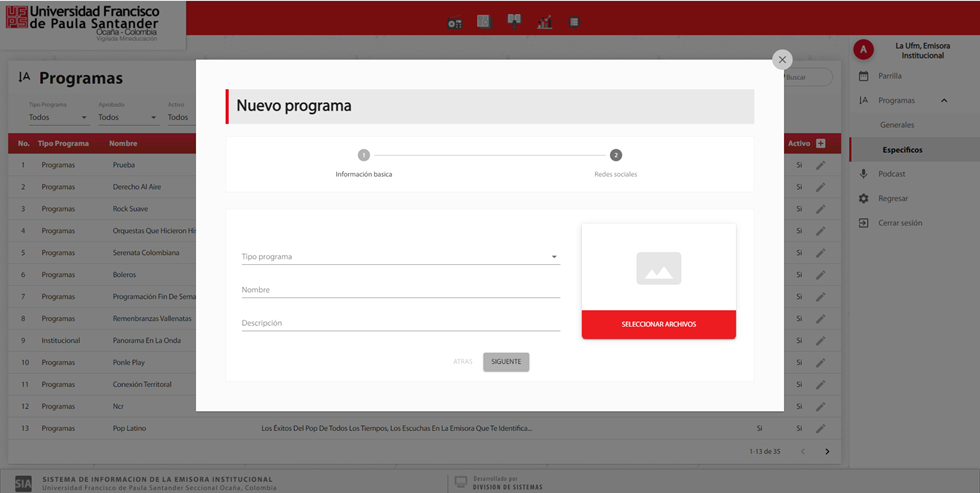Click the add program plus icon
This screenshot has width=980, height=493.
(821, 144)
